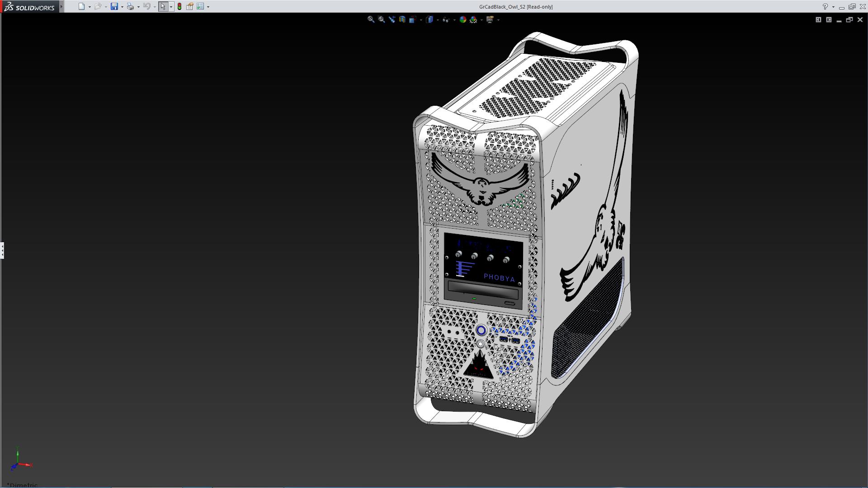
Task: Open the Apply Scene dropdown arrow
Action: [481, 20]
